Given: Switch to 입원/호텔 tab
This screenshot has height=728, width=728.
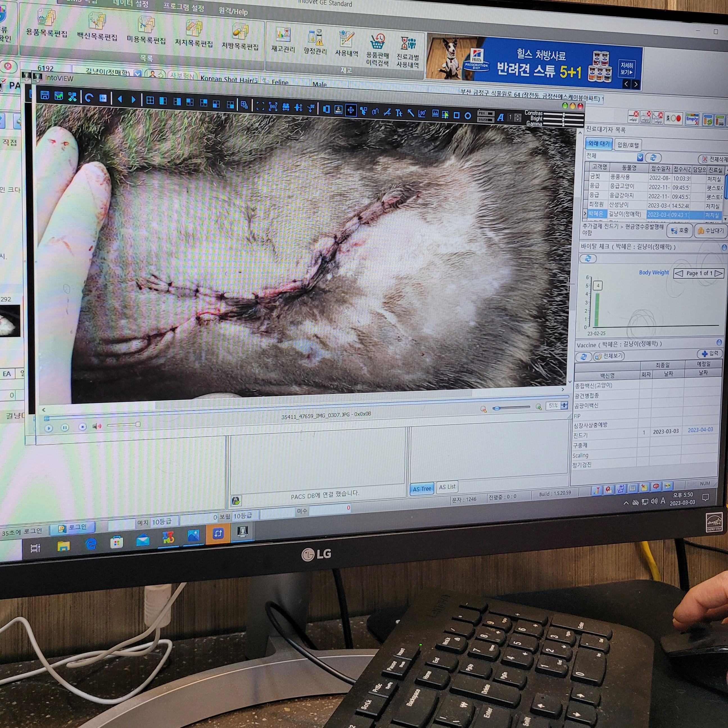Looking at the screenshot, I should tap(628, 145).
